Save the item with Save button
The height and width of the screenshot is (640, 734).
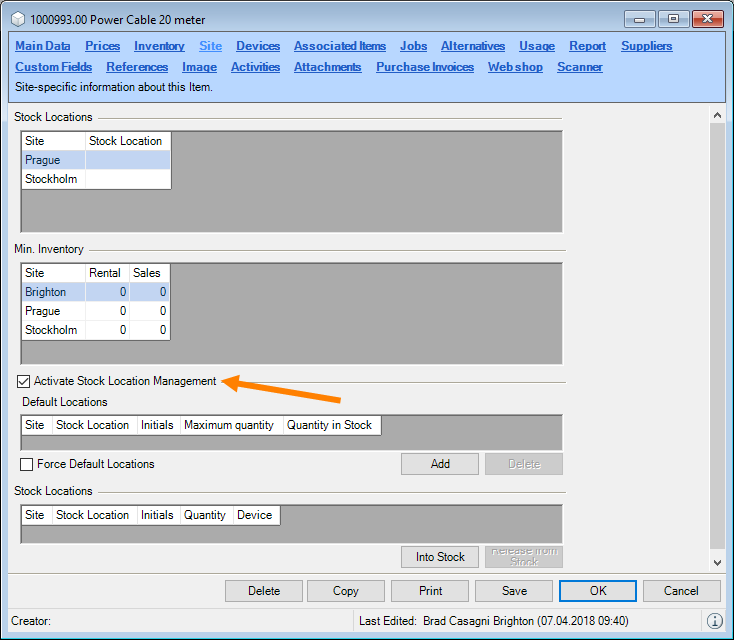tap(514, 591)
